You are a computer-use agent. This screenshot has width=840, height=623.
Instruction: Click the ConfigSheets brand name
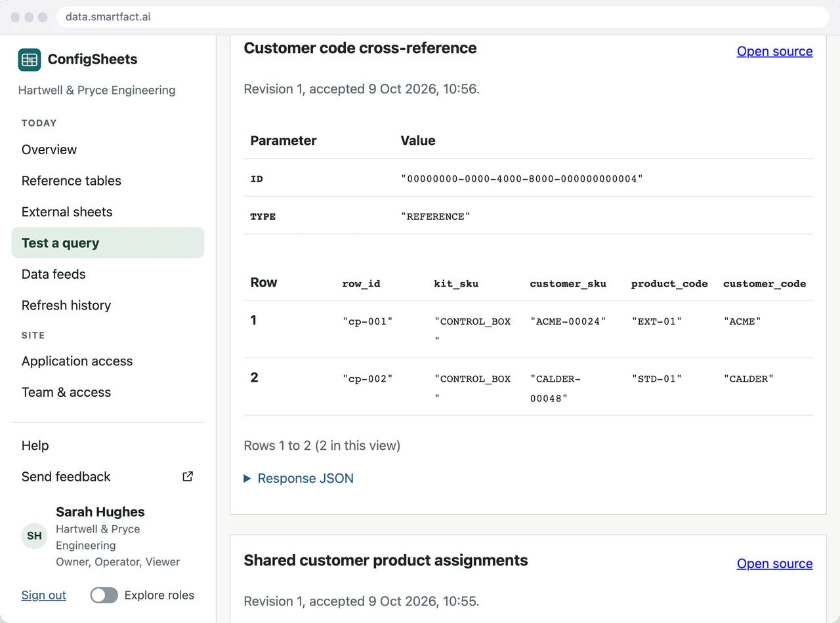tap(93, 60)
